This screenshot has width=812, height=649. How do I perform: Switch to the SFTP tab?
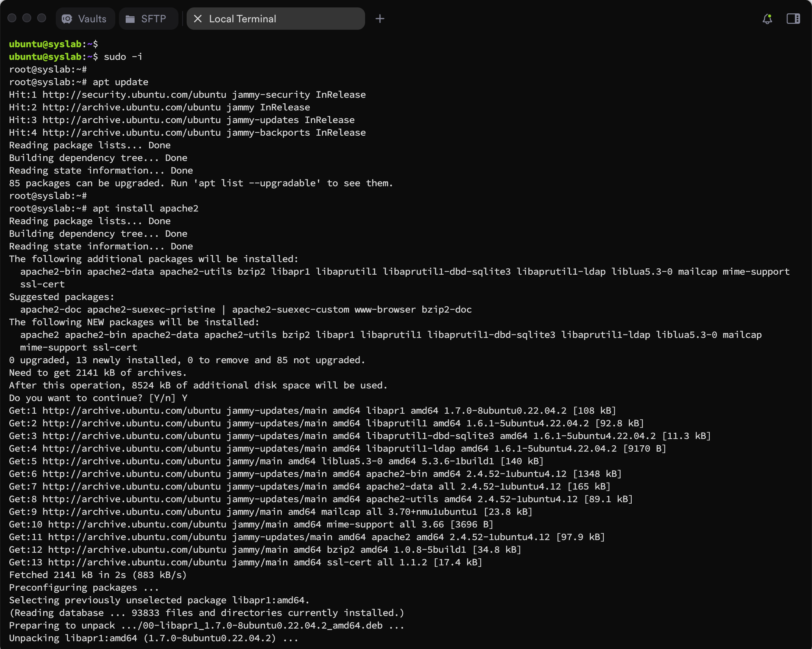(148, 19)
